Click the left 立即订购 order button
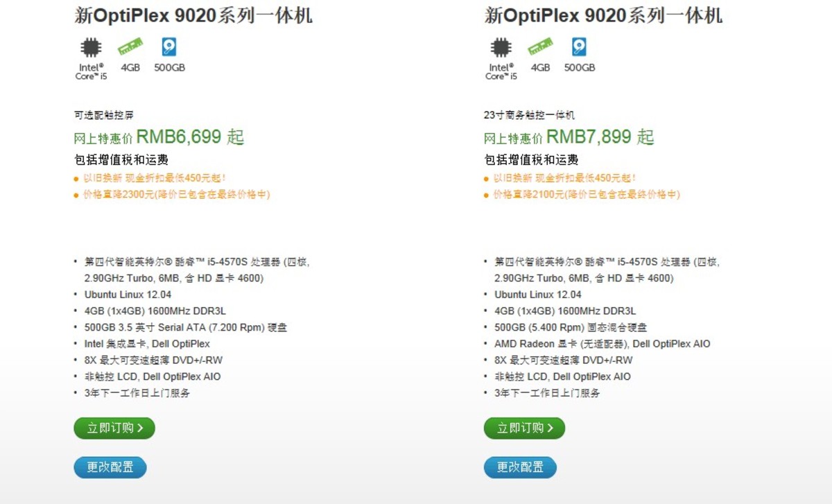 pos(114,428)
